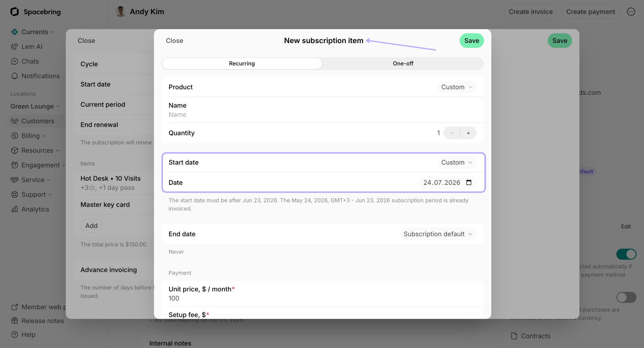Click the Contracts label on right panel

click(536, 336)
